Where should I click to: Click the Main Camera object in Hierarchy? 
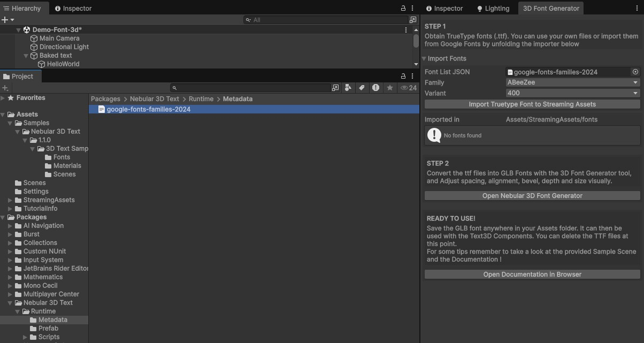[x=59, y=39]
